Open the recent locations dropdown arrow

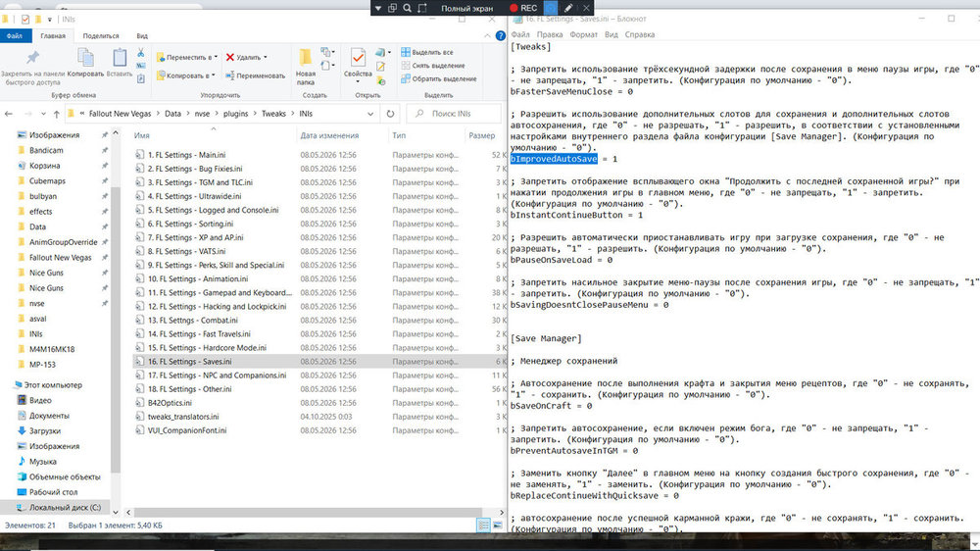43,114
